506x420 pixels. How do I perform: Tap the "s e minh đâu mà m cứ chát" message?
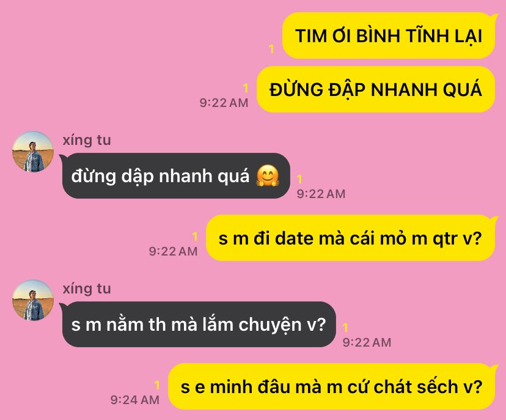(x=331, y=387)
